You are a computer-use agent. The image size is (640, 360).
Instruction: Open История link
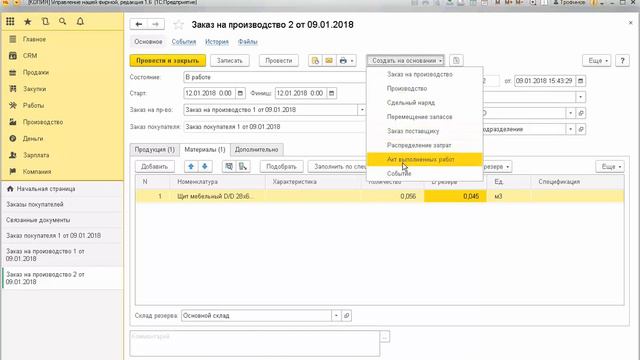click(x=217, y=42)
